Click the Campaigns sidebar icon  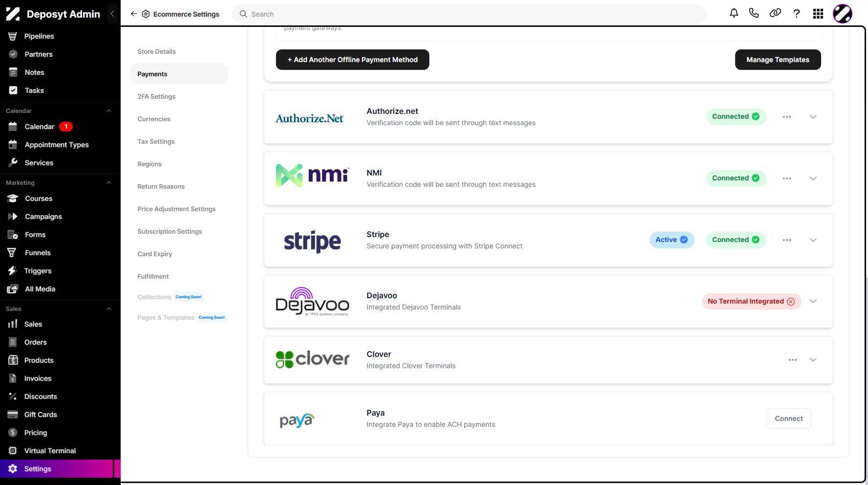coord(13,217)
